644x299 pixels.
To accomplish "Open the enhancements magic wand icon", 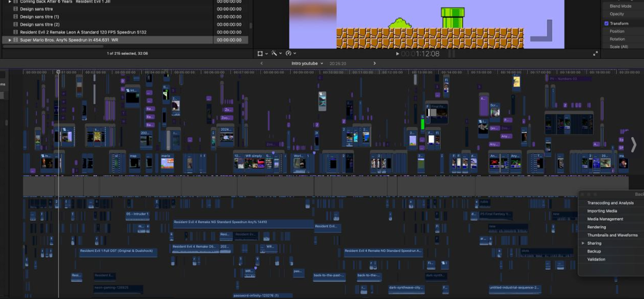I will (x=274, y=54).
